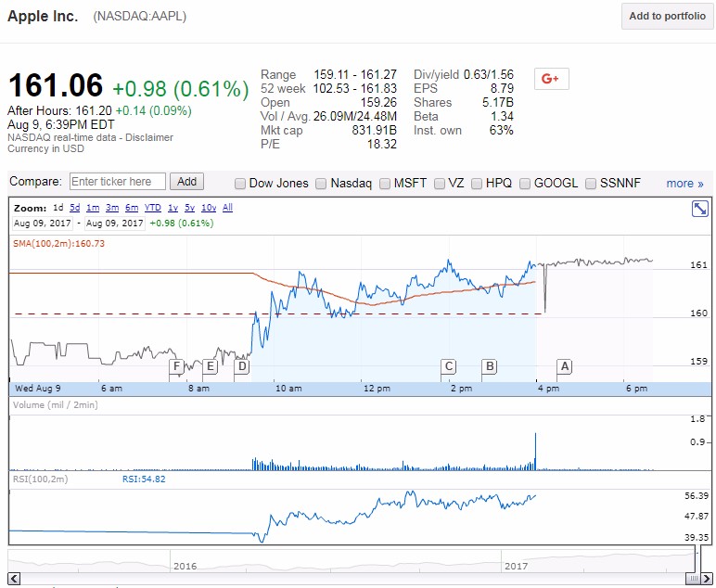Click the (NASDAQ:AAPL) ticker text
The image size is (716, 588).
click(x=140, y=17)
